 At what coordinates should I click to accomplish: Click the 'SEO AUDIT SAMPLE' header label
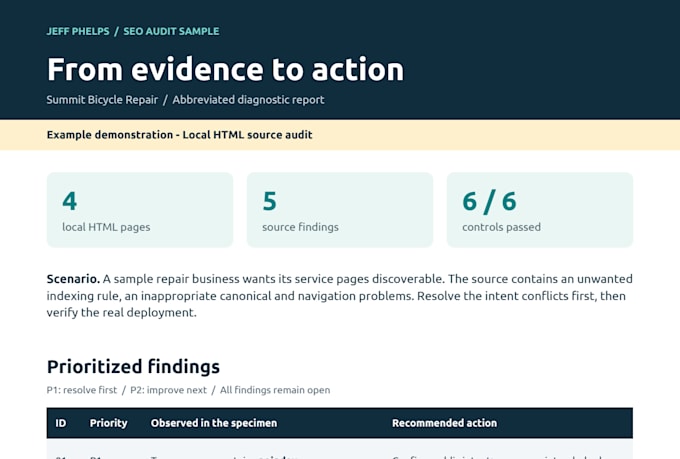point(171,31)
